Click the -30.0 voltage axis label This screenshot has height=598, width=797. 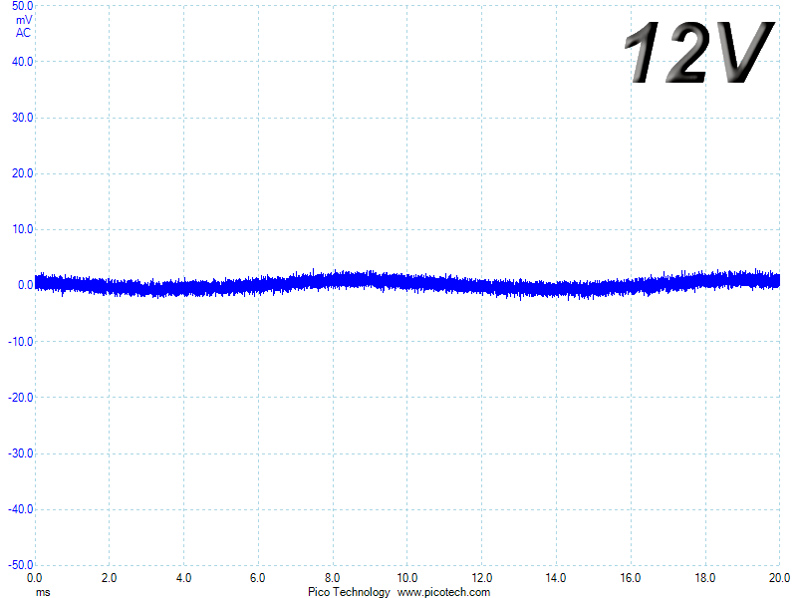[x=20, y=454]
